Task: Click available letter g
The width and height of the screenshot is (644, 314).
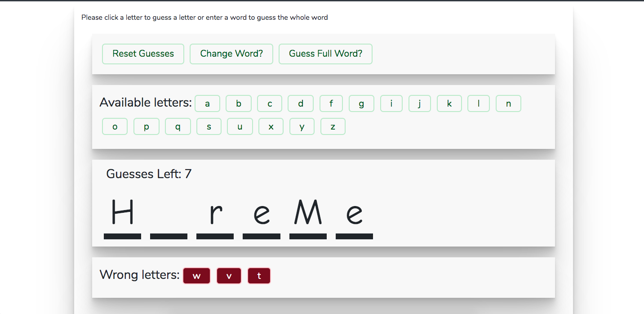Action: click(x=361, y=103)
